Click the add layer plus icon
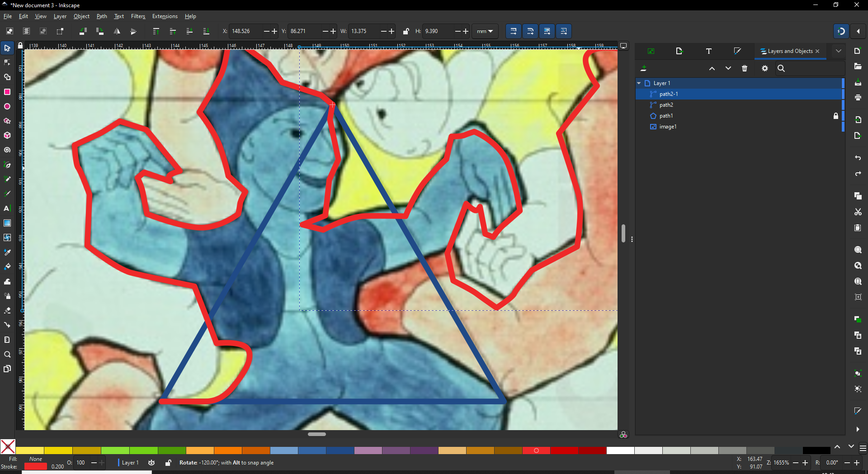868x474 pixels. pyautogui.click(x=644, y=68)
